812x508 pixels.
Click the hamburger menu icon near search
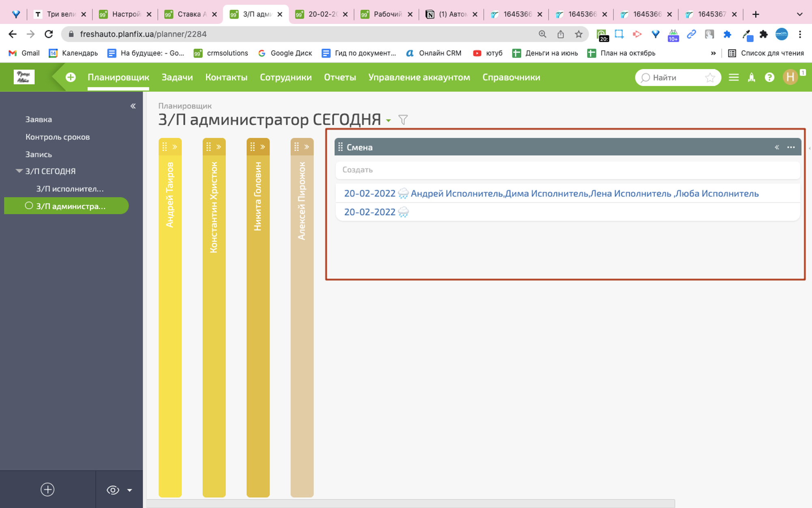click(734, 77)
